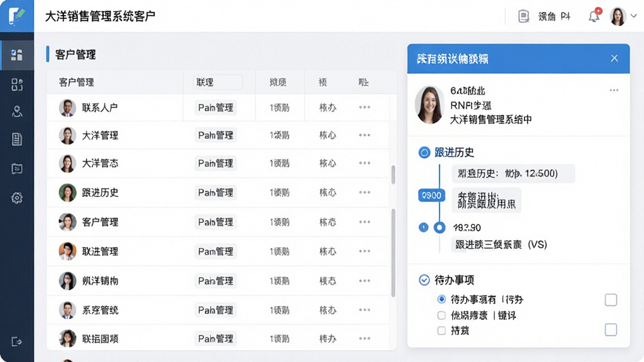Click the Pain管理 tag in 系窍管统 row
644x362 pixels.
click(x=216, y=310)
